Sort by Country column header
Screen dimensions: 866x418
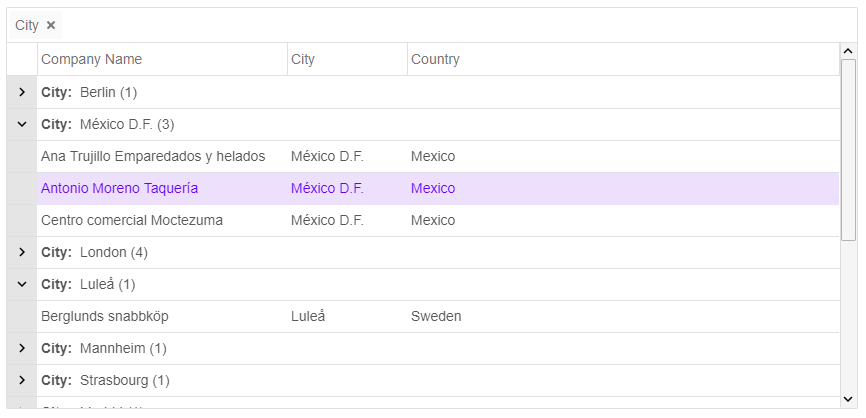click(x=435, y=59)
